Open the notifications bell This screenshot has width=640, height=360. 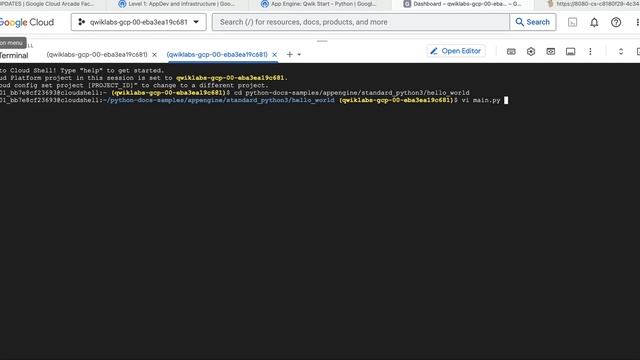click(594, 22)
